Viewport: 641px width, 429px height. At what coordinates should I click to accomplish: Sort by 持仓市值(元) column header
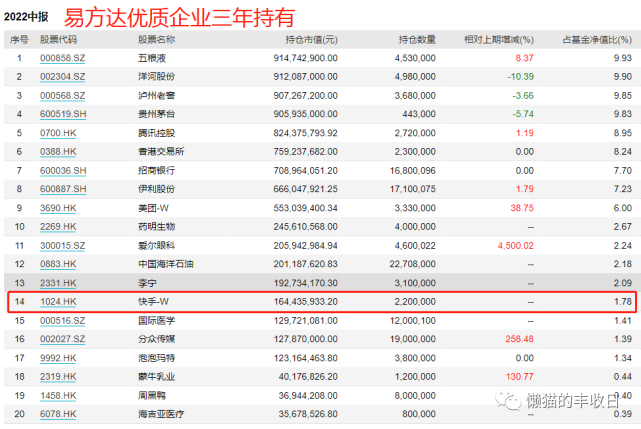pos(315,40)
